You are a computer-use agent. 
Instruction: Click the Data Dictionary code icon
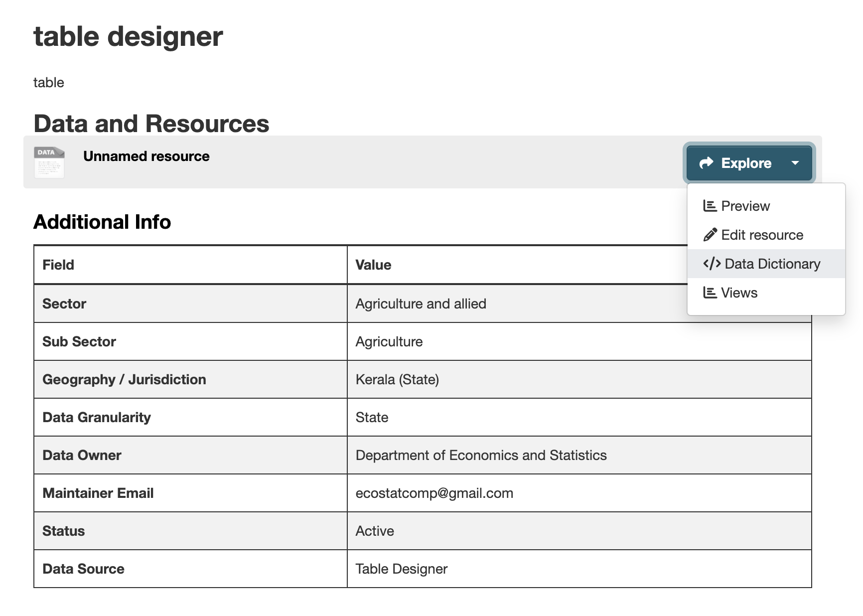coord(712,264)
